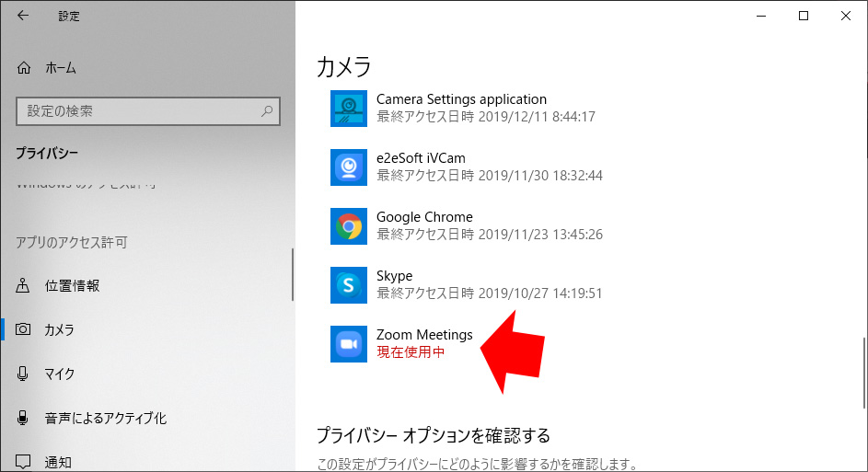868x472 pixels.
Task: Click the red 現在使用中 status text
Action: click(411, 352)
